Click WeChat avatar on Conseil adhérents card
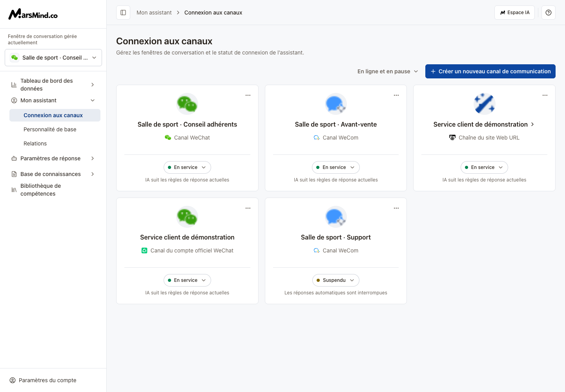 [187, 104]
